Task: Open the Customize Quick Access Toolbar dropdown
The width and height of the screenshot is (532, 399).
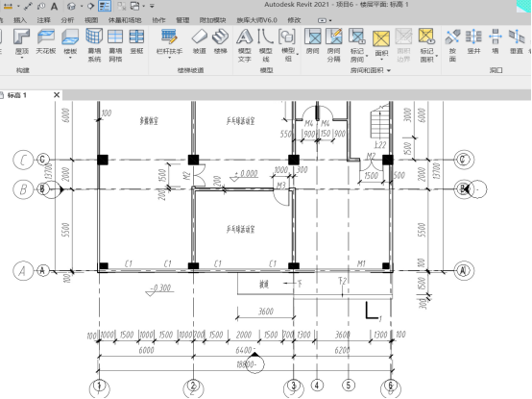Action: click(x=152, y=6)
